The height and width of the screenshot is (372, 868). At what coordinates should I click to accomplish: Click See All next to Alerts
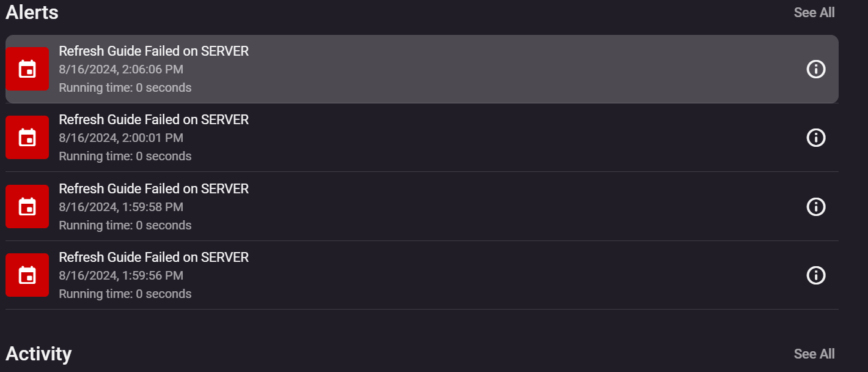pyautogui.click(x=814, y=12)
